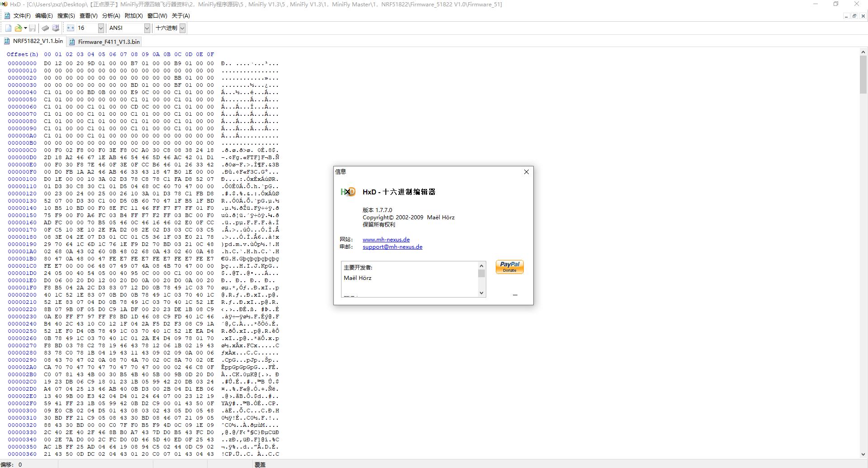868x468 pixels.
Task: Click the Open disk drive icon
Action: point(56,28)
